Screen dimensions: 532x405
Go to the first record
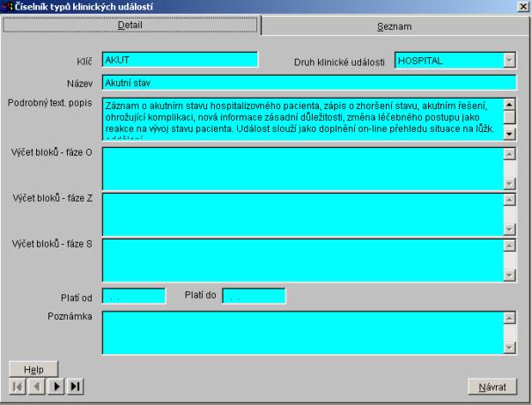click(15, 386)
